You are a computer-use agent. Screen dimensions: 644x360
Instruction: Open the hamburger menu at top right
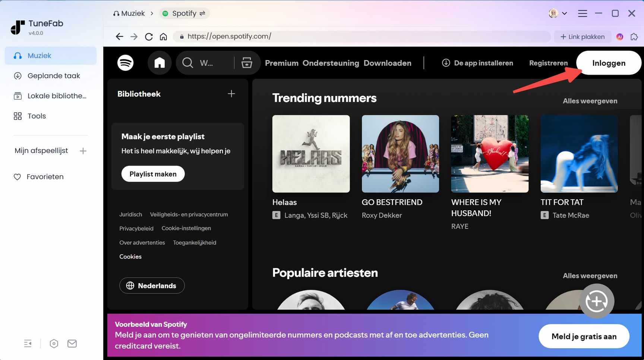[583, 13]
